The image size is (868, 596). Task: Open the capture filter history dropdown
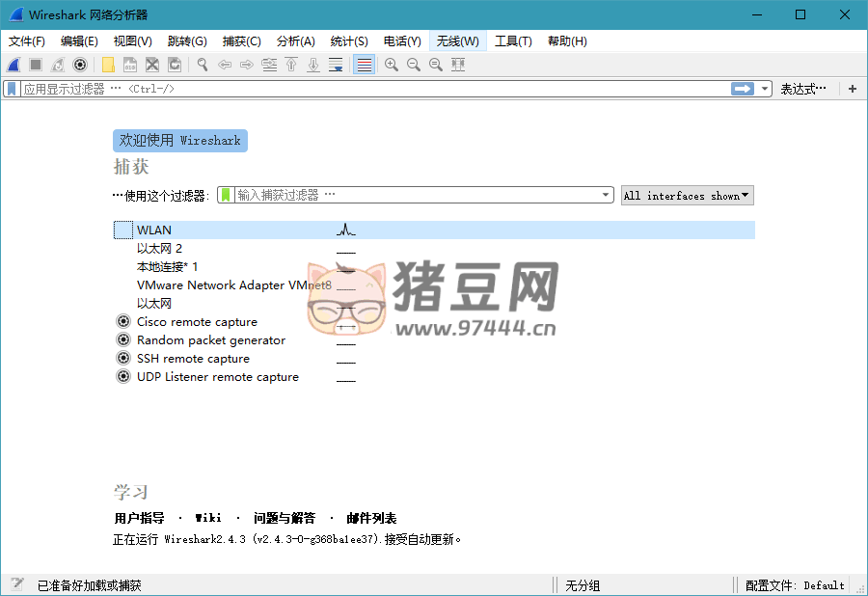coord(606,195)
